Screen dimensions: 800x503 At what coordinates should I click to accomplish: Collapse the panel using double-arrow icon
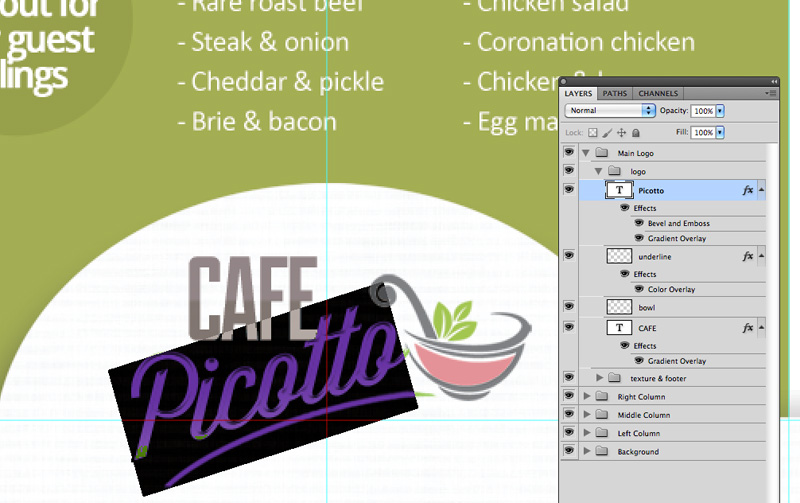tap(774, 82)
